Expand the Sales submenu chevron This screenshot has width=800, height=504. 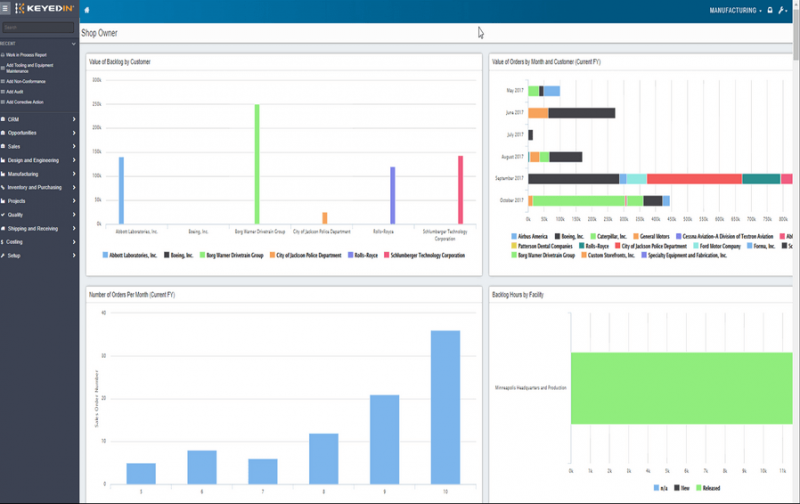[x=74, y=146]
